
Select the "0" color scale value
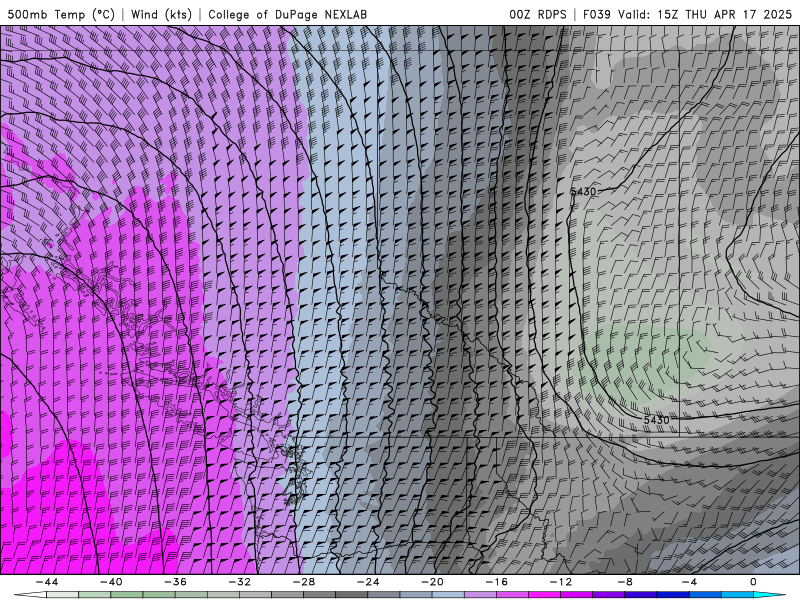tap(754, 582)
